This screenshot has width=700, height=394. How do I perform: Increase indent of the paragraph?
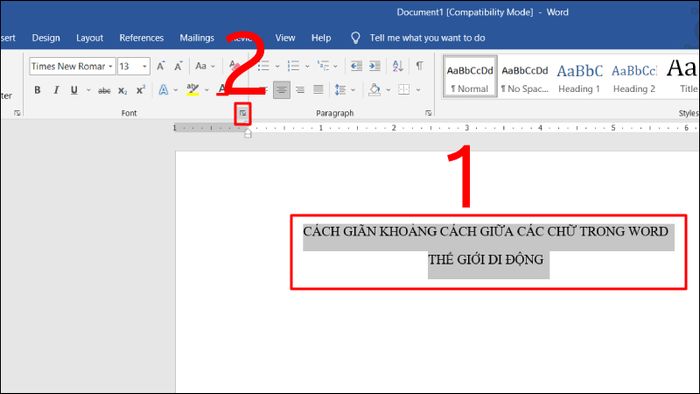tap(375, 66)
